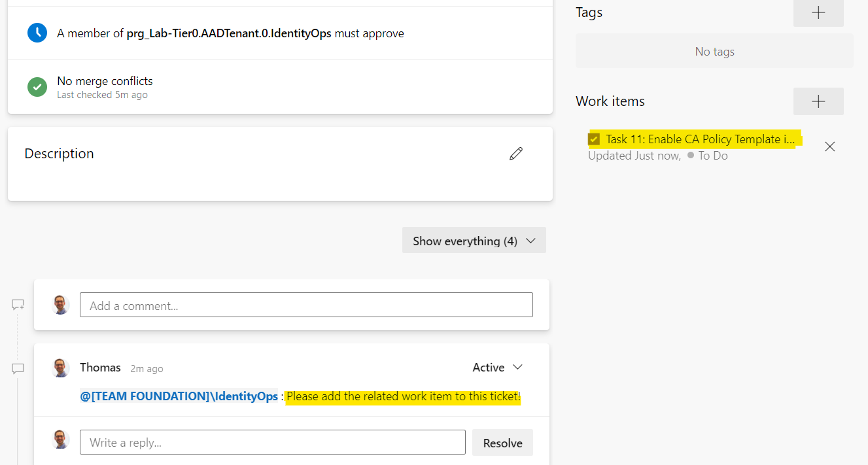
Task: Click the Tags heading
Action: 589,12
